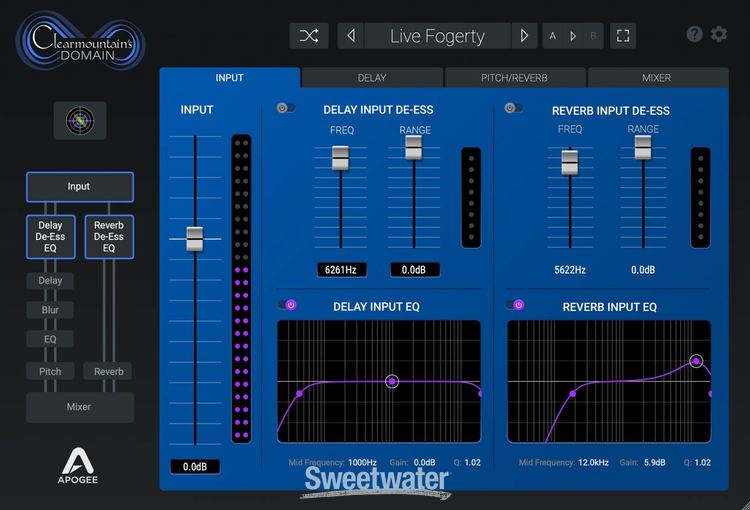Click the 6261Hz delay de-ess frequency field
The image size is (750, 510).
point(342,269)
